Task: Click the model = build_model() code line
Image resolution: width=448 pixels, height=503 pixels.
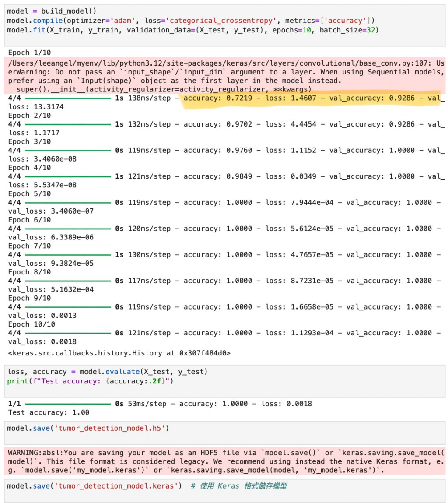Action: pos(52,11)
